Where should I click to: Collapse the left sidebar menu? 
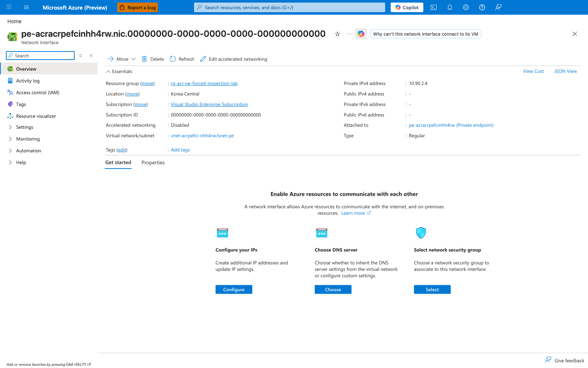coord(92,56)
